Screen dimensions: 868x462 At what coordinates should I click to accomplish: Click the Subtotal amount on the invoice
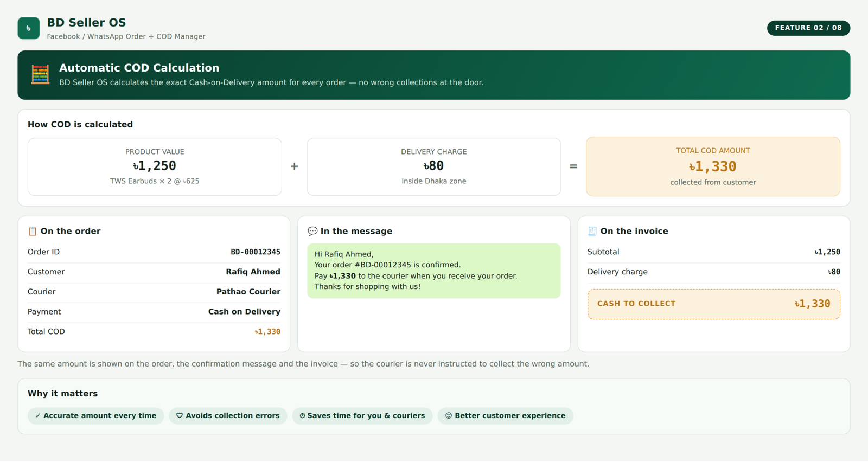pyautogui.click(x=827, y=252)
